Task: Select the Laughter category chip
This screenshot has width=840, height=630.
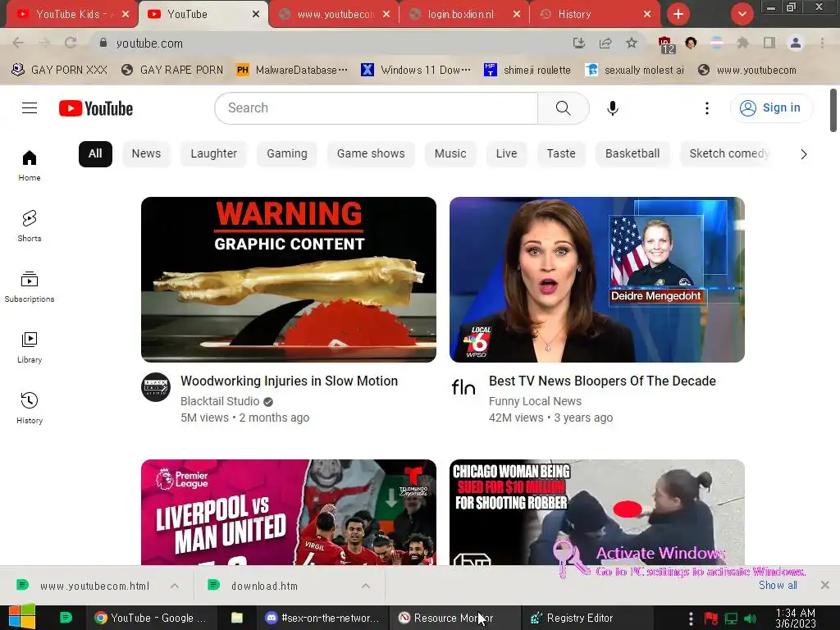Action: [214, 153]
